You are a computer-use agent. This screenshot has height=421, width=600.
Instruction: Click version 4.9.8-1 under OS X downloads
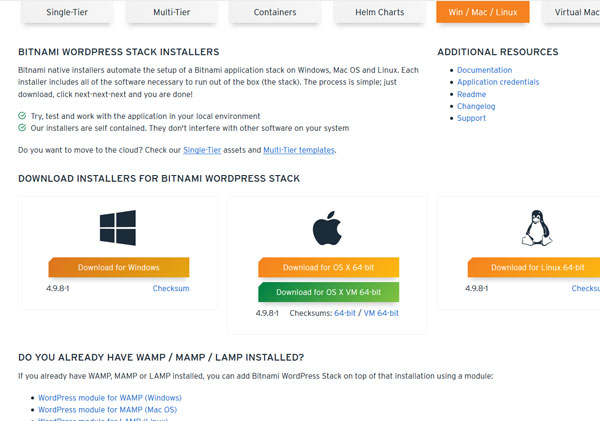tap(267, 313)
